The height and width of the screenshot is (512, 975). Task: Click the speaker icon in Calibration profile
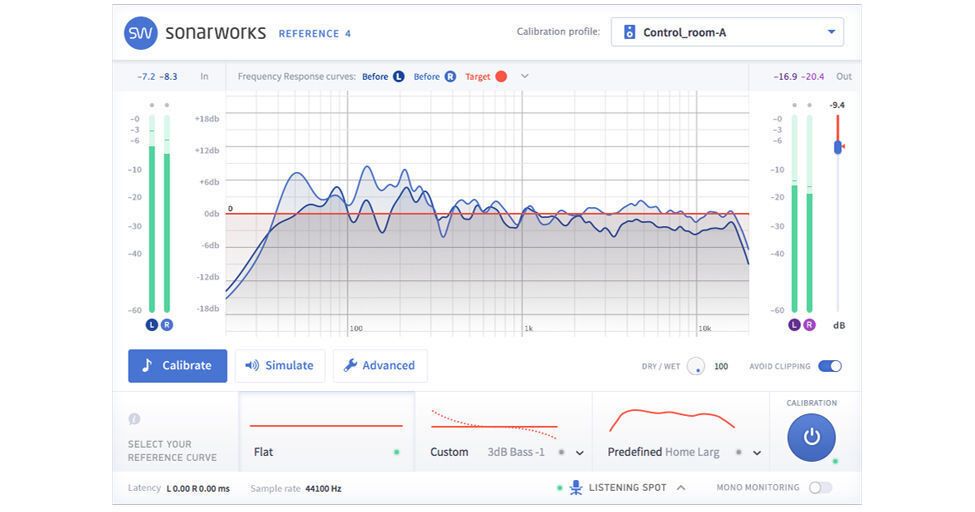[x=629, y=32]
